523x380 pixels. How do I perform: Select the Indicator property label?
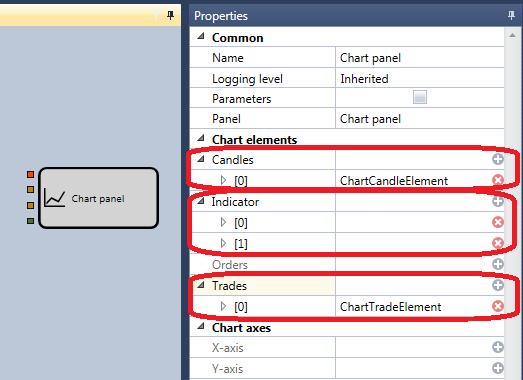point(235,202)
